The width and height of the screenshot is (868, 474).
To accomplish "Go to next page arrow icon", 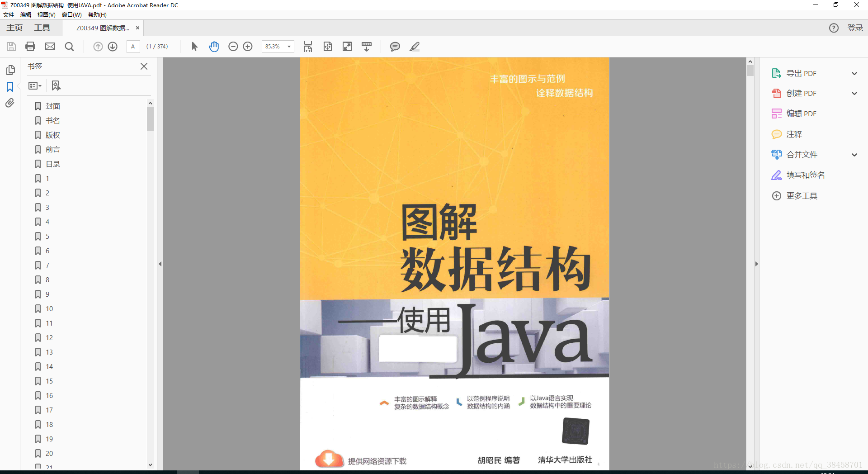I will click(x=113, y=47).
